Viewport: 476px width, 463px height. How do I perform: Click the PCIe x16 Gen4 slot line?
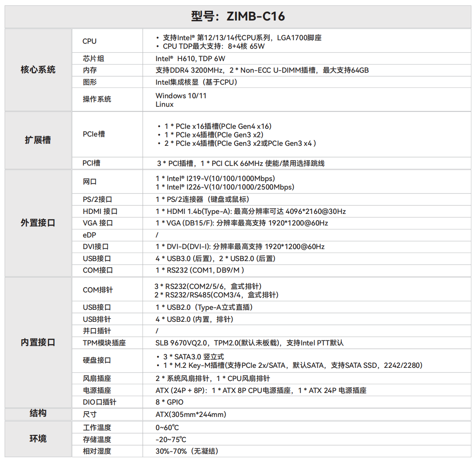[x=217, y=126]
